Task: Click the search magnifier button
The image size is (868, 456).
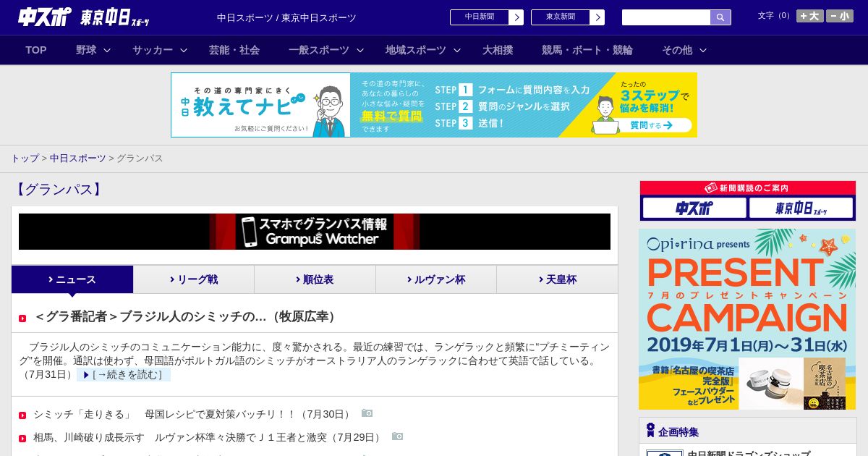Action: 720,17
